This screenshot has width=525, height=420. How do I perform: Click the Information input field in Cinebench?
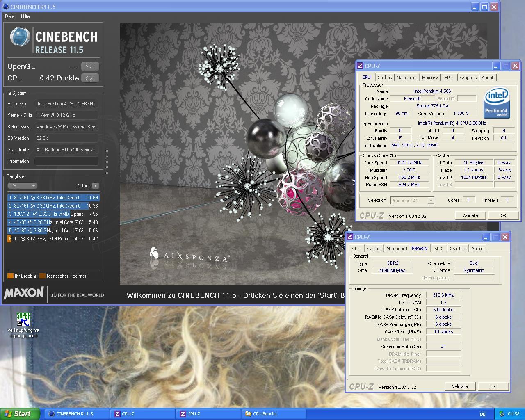click(x=66, y=161)
